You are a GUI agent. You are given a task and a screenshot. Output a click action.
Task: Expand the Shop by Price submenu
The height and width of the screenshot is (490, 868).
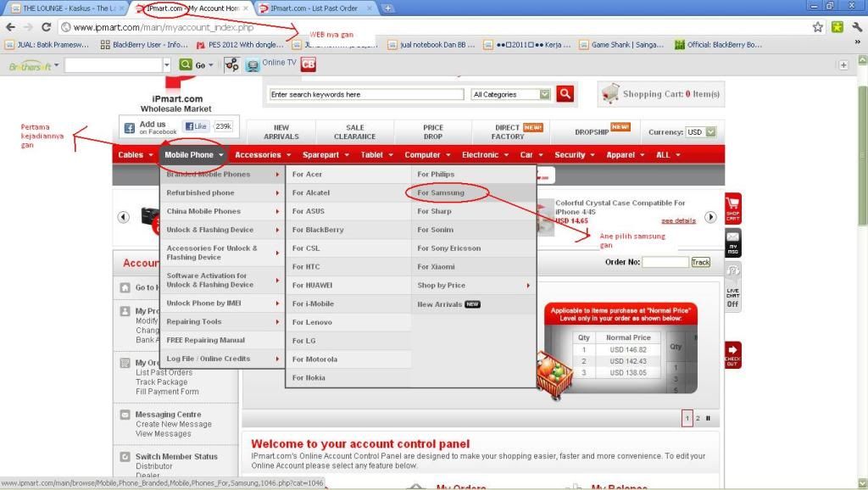528,285
